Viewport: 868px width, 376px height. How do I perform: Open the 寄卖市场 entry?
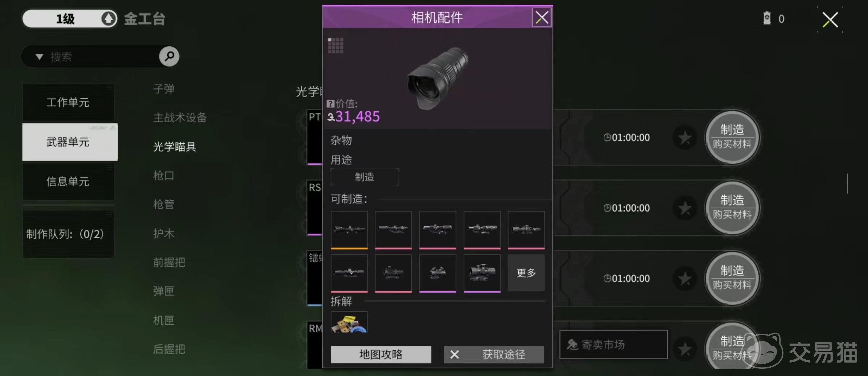(613, 344)
